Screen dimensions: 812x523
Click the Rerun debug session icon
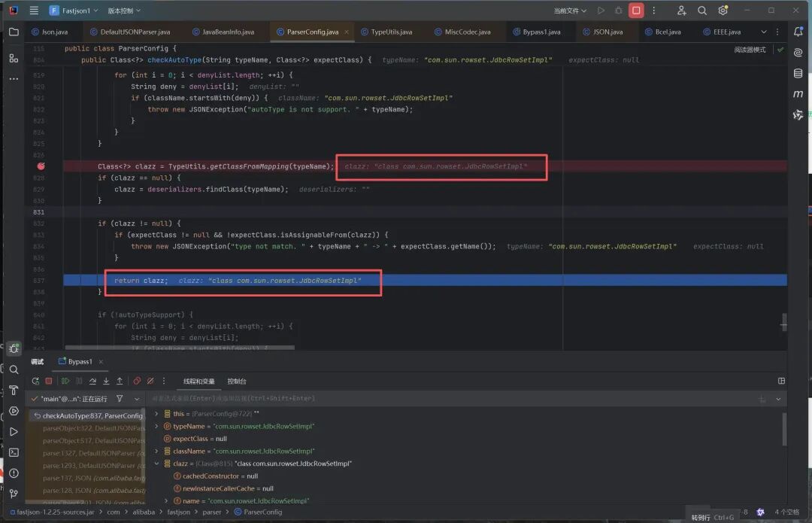tap(35, 381)
